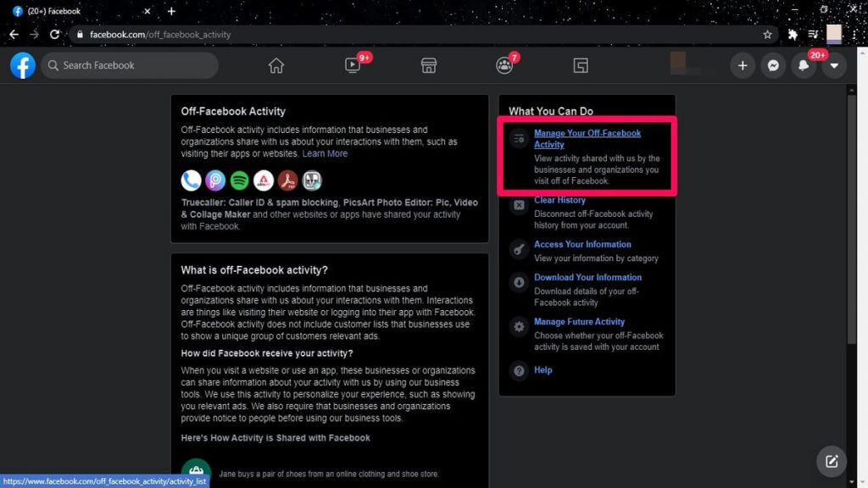
Task: Expand the account dropdown arrow
Action: pyautogui.click(x=833, y=65)
